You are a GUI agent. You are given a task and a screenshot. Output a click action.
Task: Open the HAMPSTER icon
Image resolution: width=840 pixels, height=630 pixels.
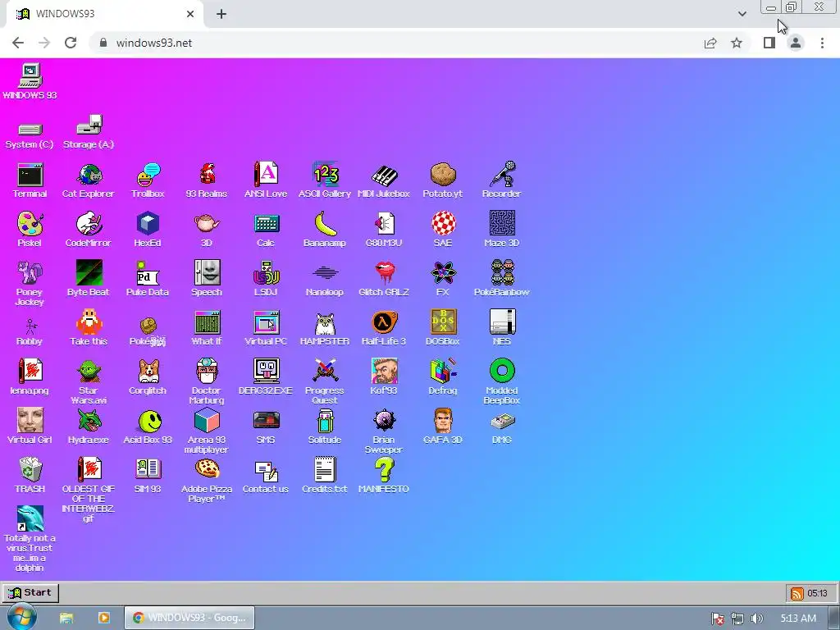tap(325, 328)
